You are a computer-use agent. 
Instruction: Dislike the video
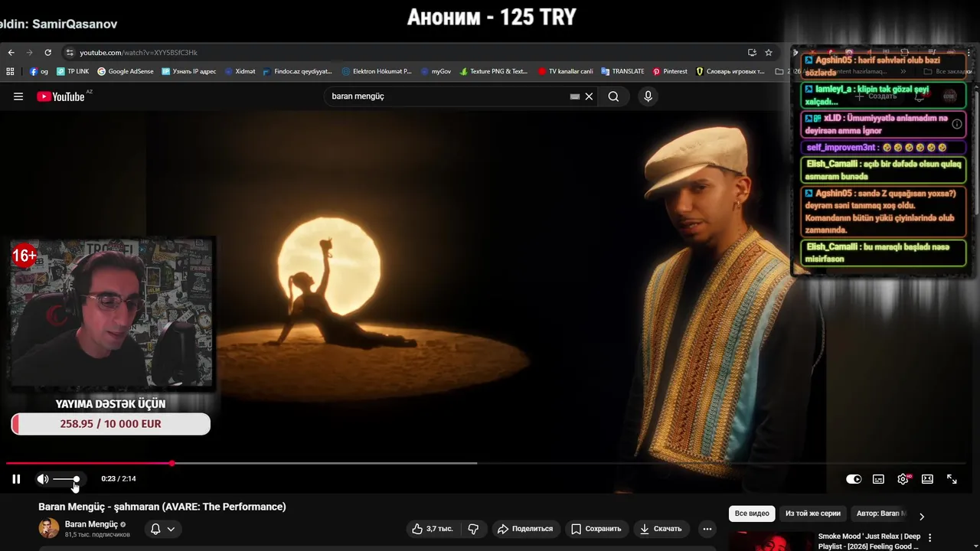click(x=473, y=529)
